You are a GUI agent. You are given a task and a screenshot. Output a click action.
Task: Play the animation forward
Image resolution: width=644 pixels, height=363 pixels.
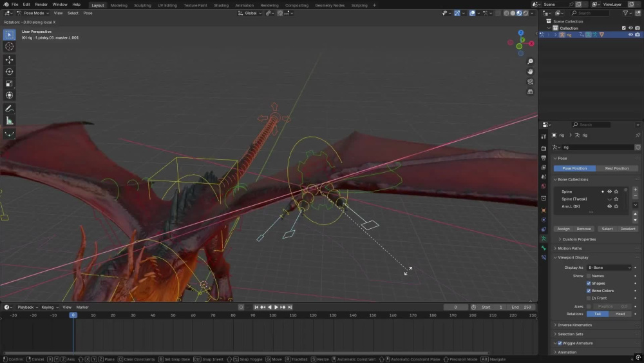tap(276, 307)
